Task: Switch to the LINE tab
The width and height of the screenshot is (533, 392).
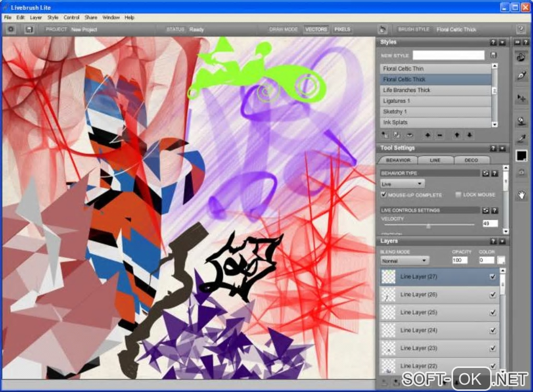Action: [435, 160]
